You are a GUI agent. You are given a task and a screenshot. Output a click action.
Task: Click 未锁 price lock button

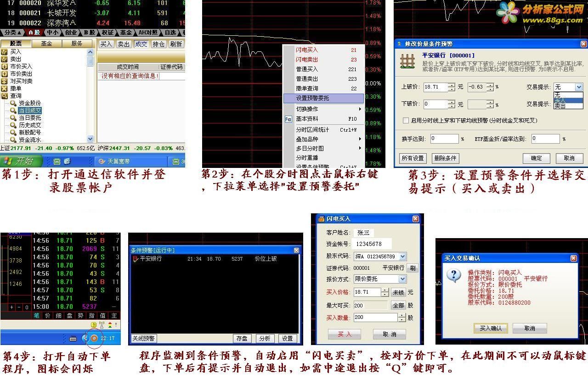pyautogui.click(x=398, y=292)
